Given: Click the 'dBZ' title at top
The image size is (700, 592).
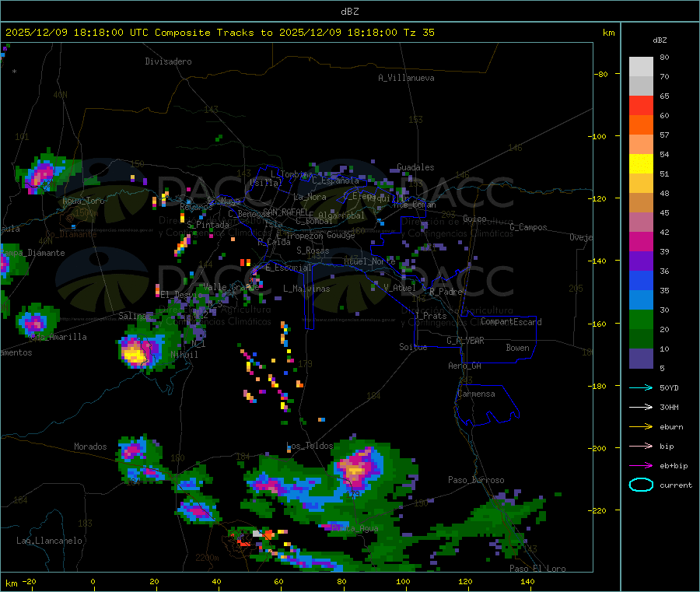Looking at the screenshot, I should click(x=349, y=12).
